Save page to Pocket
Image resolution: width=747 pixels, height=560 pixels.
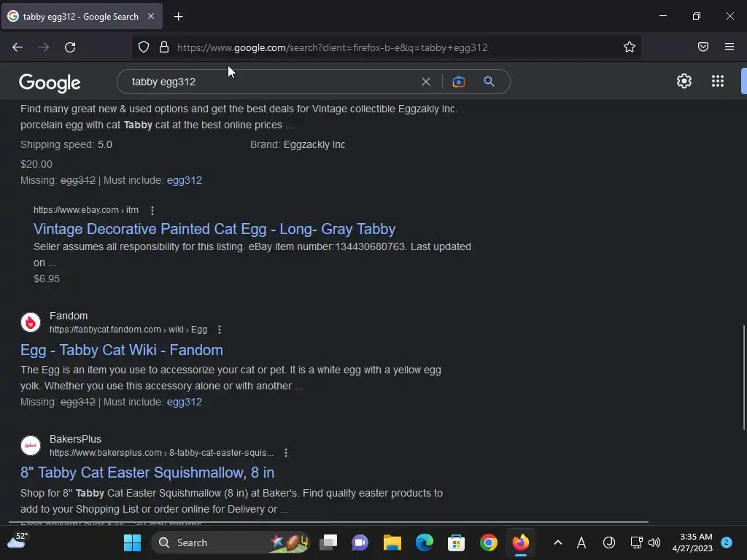(x=703, y=47)
